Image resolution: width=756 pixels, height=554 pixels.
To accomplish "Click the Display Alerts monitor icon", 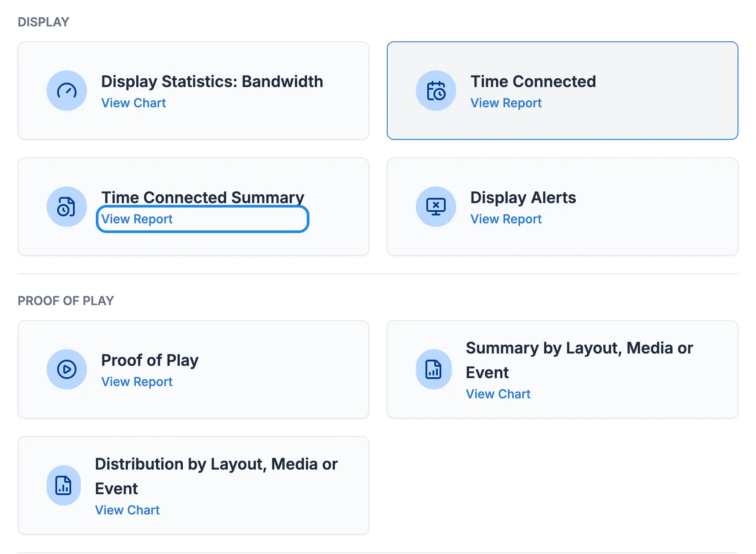I will click(436, 207).
